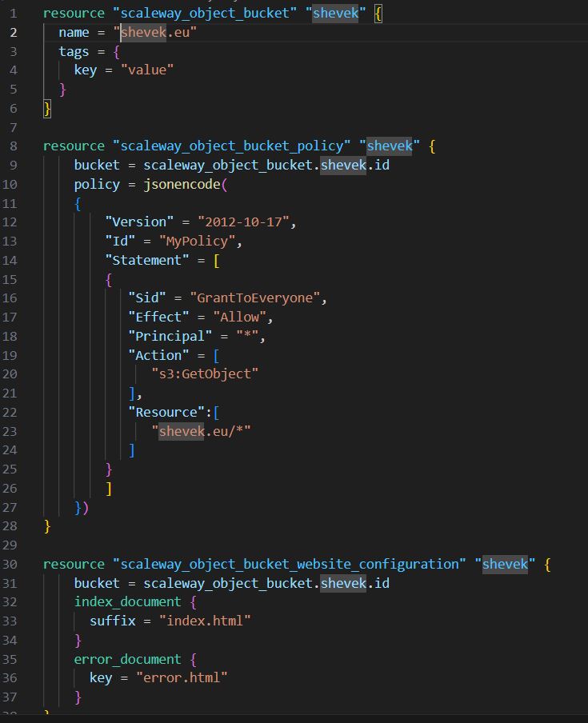Click the "shevek.eu/*" resource string
This screenshot has width=588, height=723.
point(201,431)
